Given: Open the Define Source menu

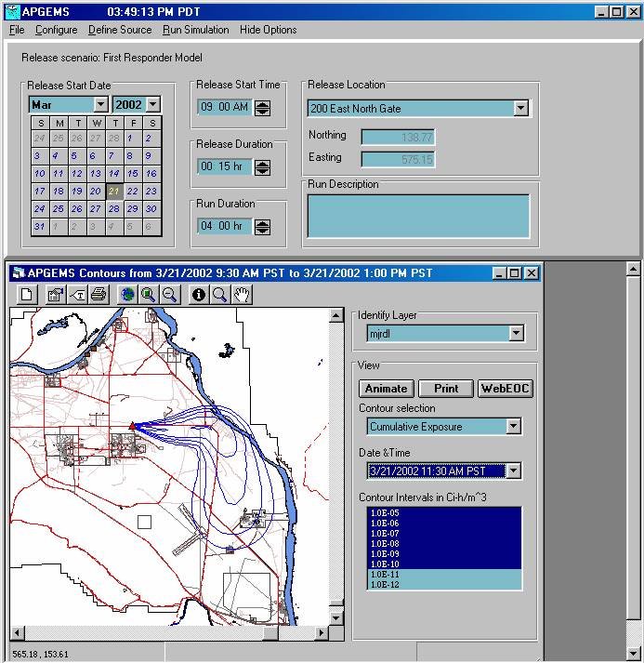Looking at the screenshot, I should pyautogui.click(x=120, y=30).
